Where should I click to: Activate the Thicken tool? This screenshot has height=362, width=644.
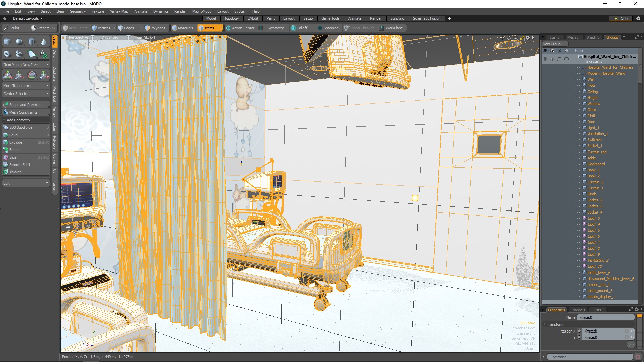pos(26,172)
